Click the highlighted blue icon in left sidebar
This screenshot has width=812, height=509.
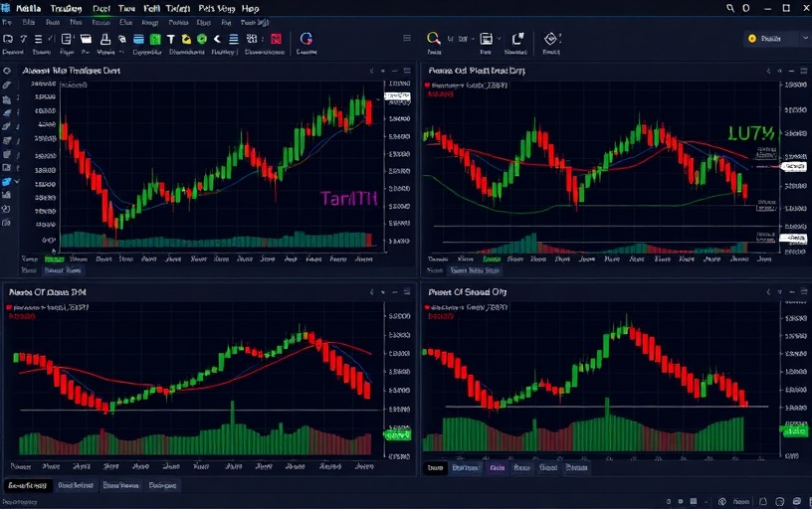pyautogui.click(x=7, y=182)
